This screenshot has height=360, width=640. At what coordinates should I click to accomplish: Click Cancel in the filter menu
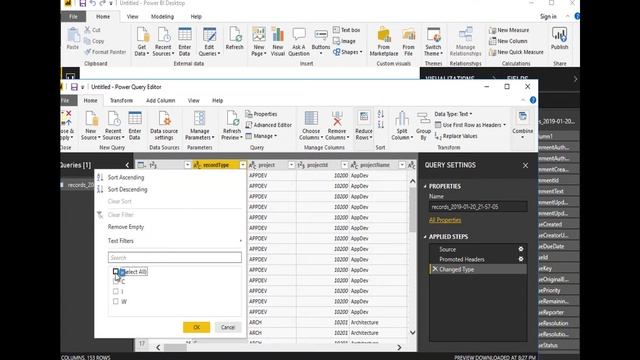pyautogui.click(x=228, y=327)
